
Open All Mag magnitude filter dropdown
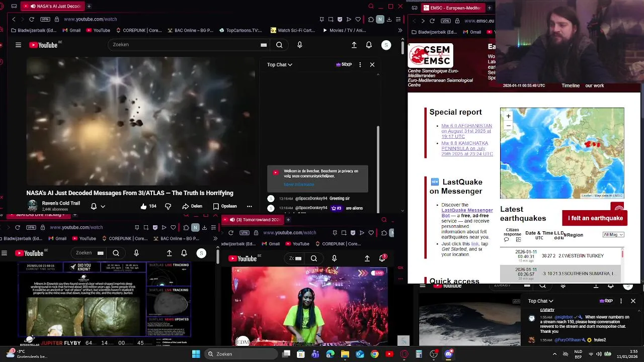pyautogui.click(x=613, y=235)
